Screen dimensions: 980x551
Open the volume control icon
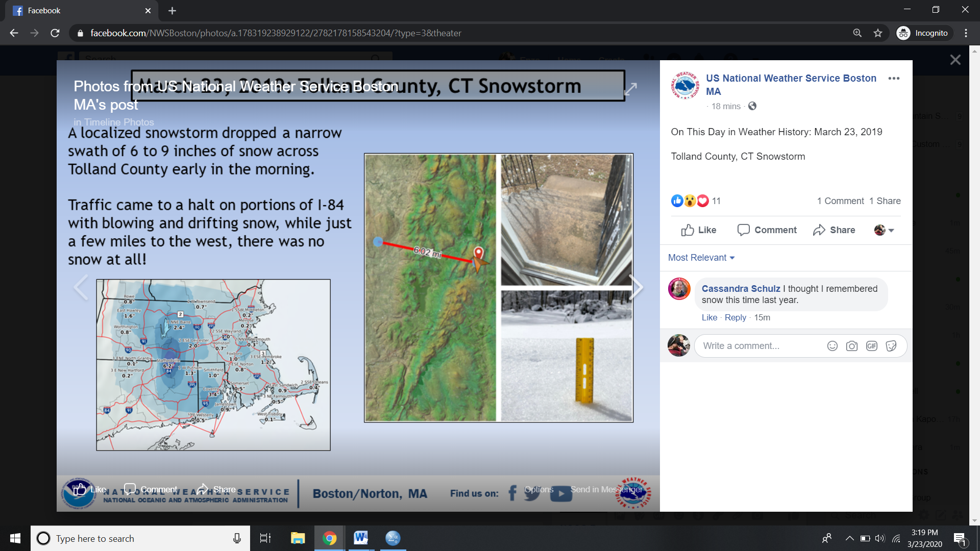point(880,538)
